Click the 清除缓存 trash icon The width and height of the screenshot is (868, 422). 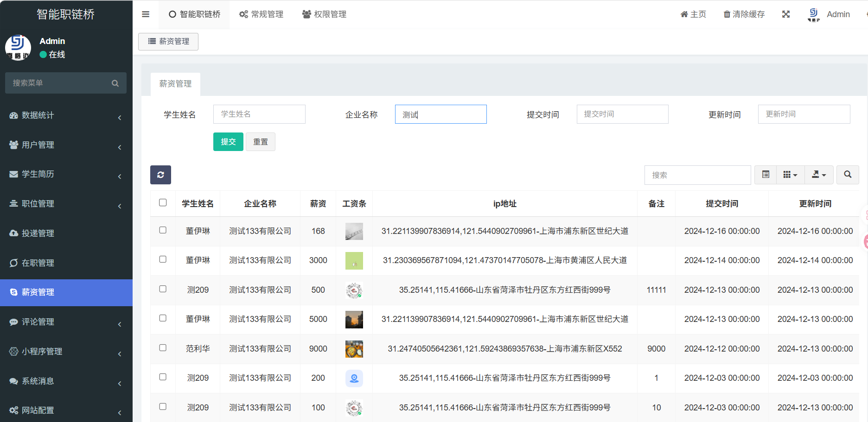tap(727, 14)
